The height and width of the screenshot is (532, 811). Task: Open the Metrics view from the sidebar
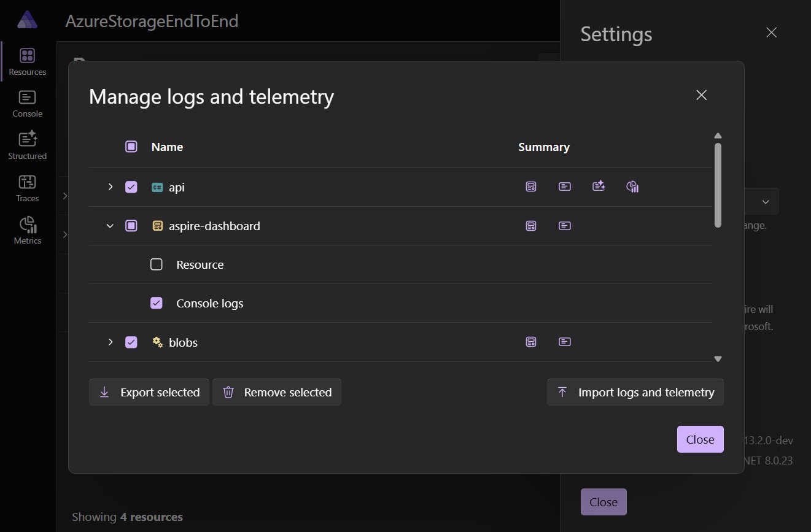27,230
